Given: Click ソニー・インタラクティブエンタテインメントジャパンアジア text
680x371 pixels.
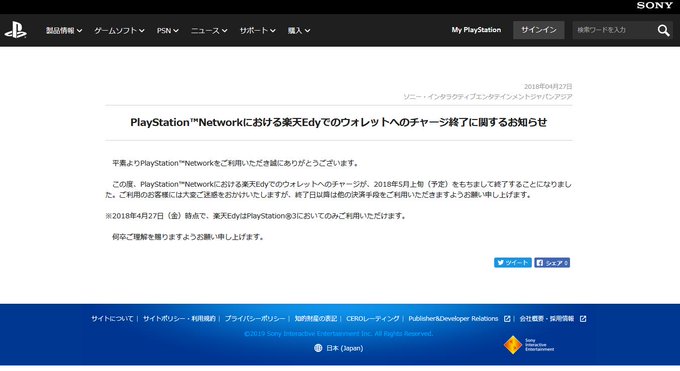Looking at the screenshot, I should tap(488, 96).
